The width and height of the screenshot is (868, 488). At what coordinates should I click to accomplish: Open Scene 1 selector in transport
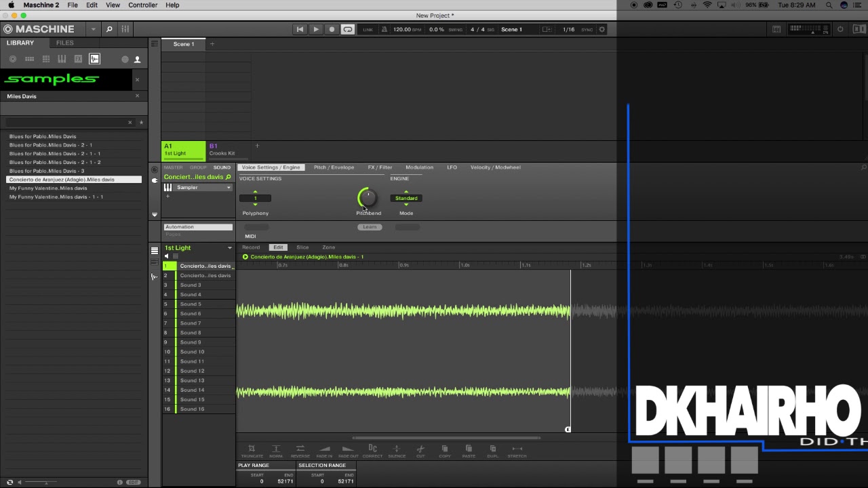[x=511, y=30]
